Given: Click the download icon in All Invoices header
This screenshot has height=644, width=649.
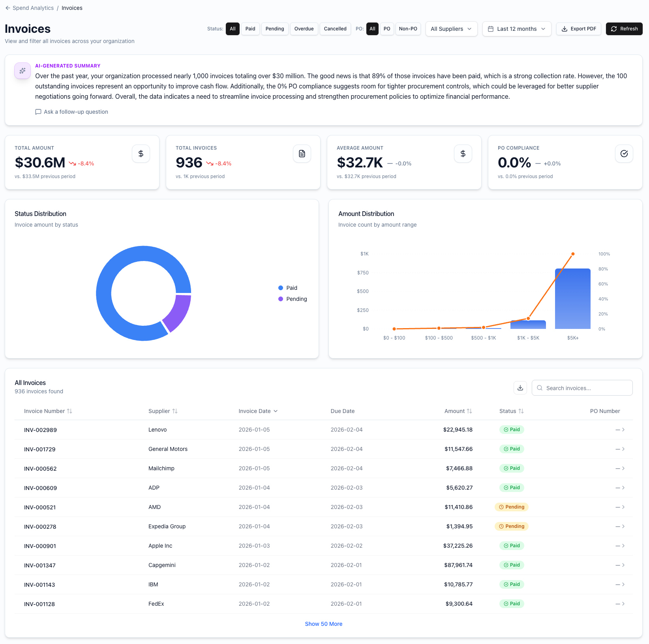Looking at the screenshot, I should pos(520,388).
